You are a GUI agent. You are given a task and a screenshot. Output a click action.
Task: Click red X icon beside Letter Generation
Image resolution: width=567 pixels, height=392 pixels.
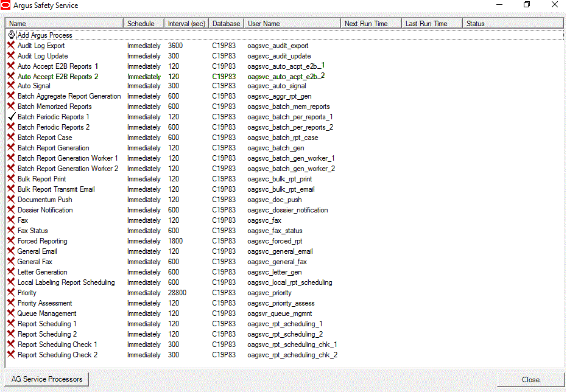(x=11, y=271)
